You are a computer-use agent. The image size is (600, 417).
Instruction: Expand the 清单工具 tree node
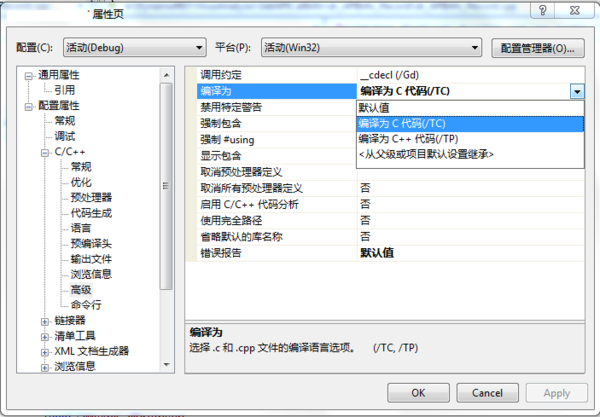point(45,337)
